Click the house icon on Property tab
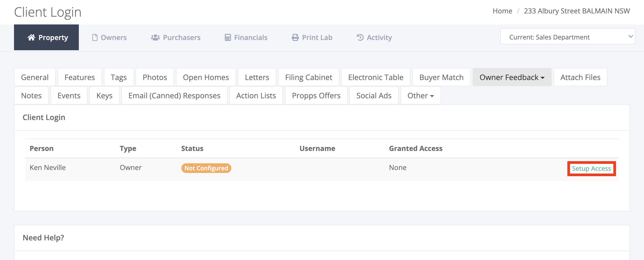 pyautogui.click(x=31, y=37)
